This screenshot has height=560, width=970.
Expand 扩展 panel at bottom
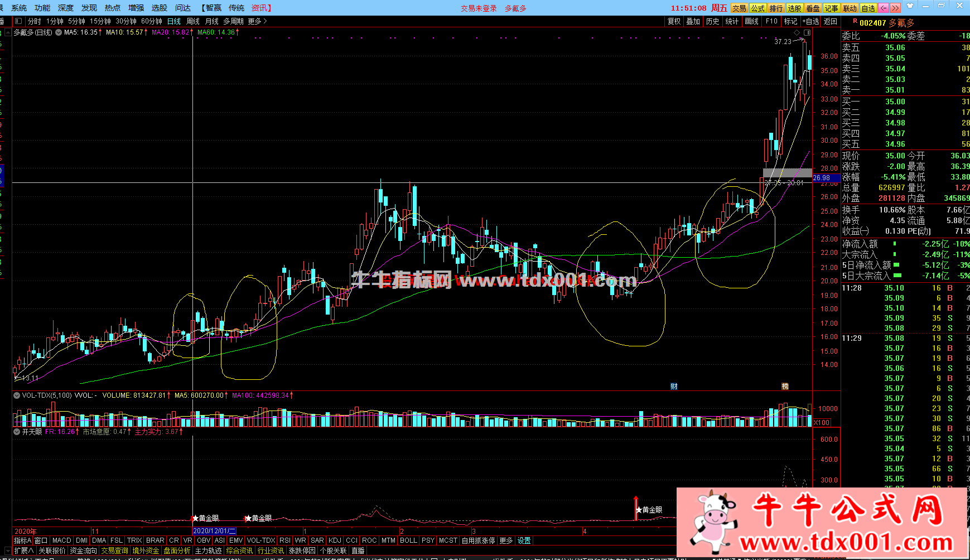(23, 551)
